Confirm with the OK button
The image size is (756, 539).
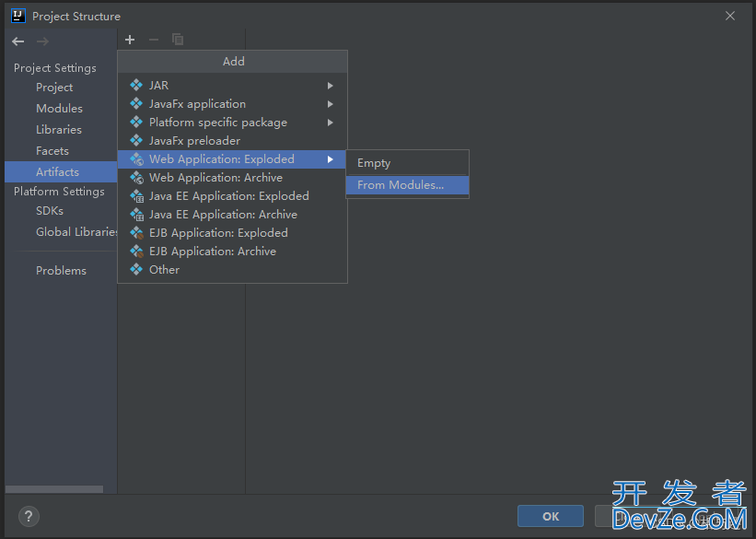coord(551,516)
